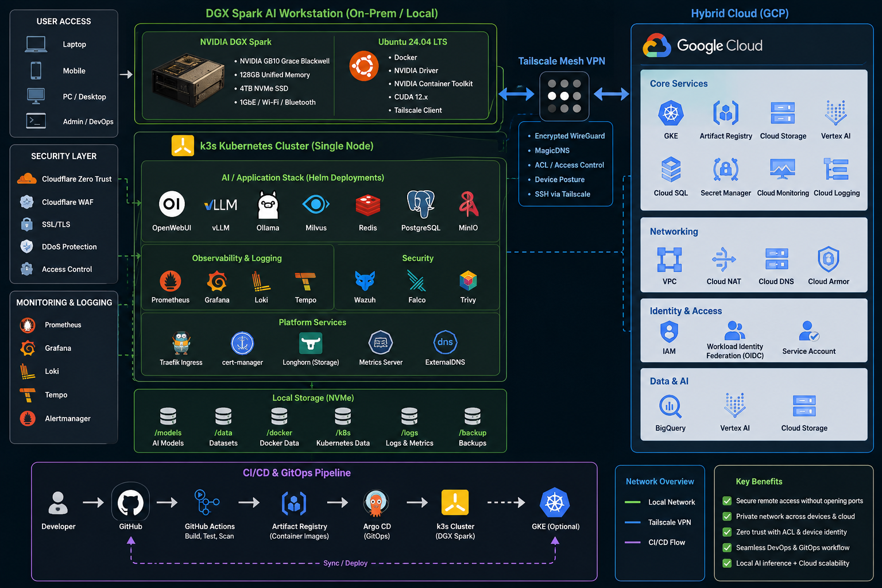Click the Cloud Monitoring icon
The width and height of the screenshot is (882, 588).
(x=783, y=169)
